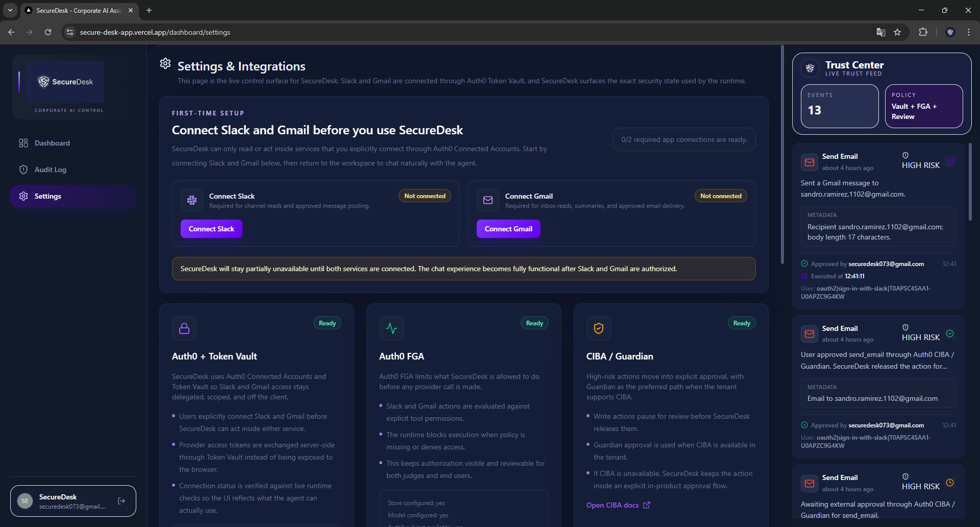The image size is (980, 527).
Task: Click the '0/2 required app connections are ready' status
Action: [684, 139]
